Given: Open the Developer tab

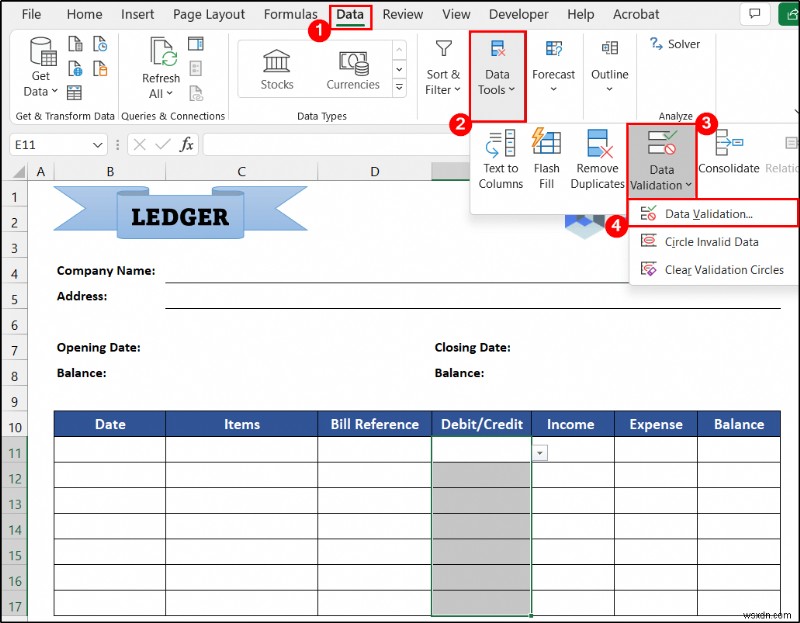Looking at the screenshot, I should point(518,14).
